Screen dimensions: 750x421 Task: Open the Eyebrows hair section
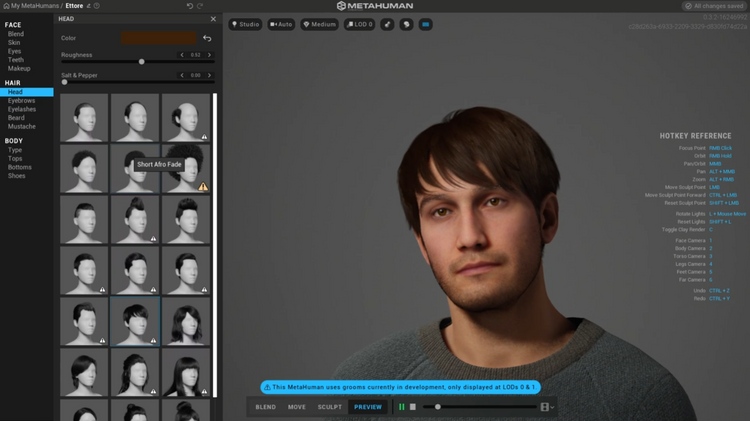click(x=22, y=100)
